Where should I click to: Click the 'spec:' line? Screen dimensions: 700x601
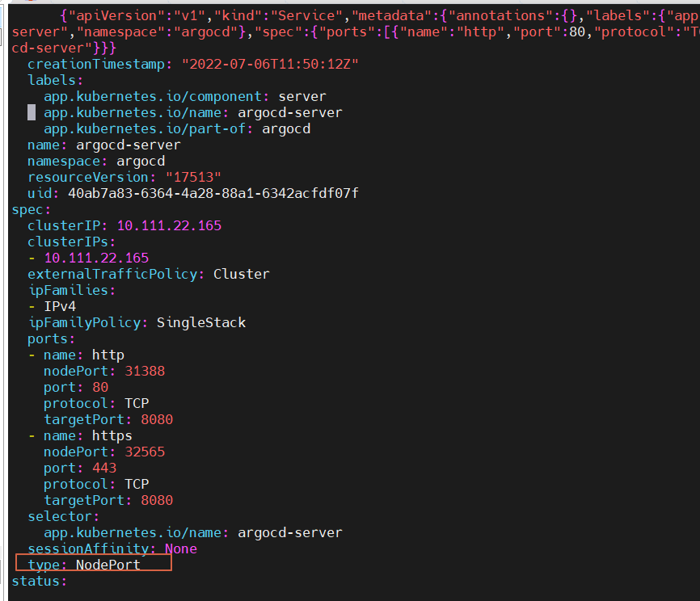(32, 210)
